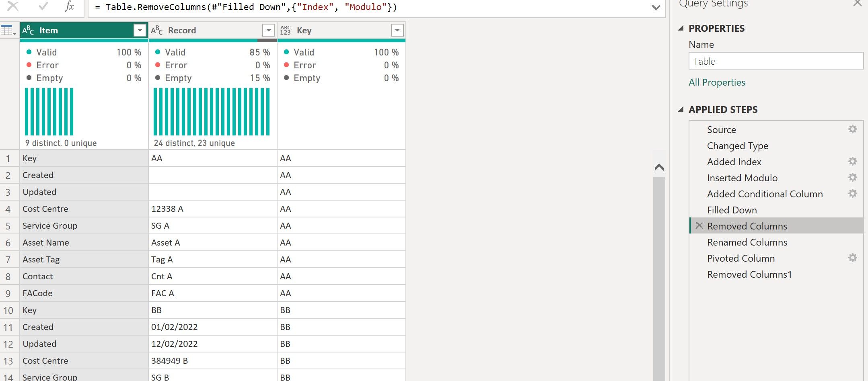Click the 'FAC A' cell
This screenshot has width=868, height=381.
point(212,293)
